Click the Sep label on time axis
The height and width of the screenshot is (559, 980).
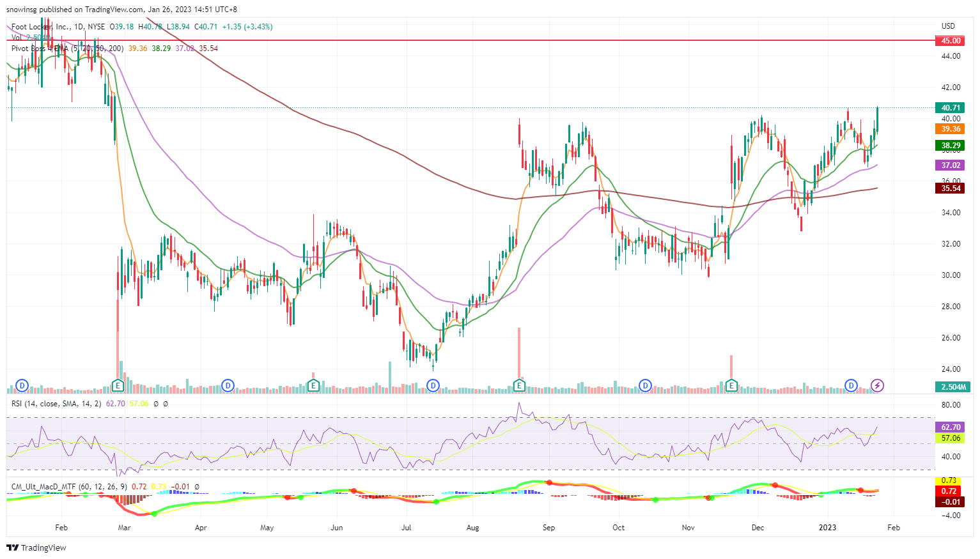click(x=548, y=528)
